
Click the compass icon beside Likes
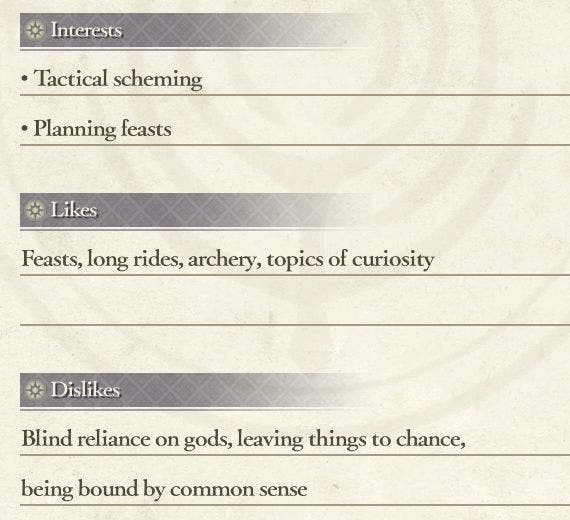(35, 210)
